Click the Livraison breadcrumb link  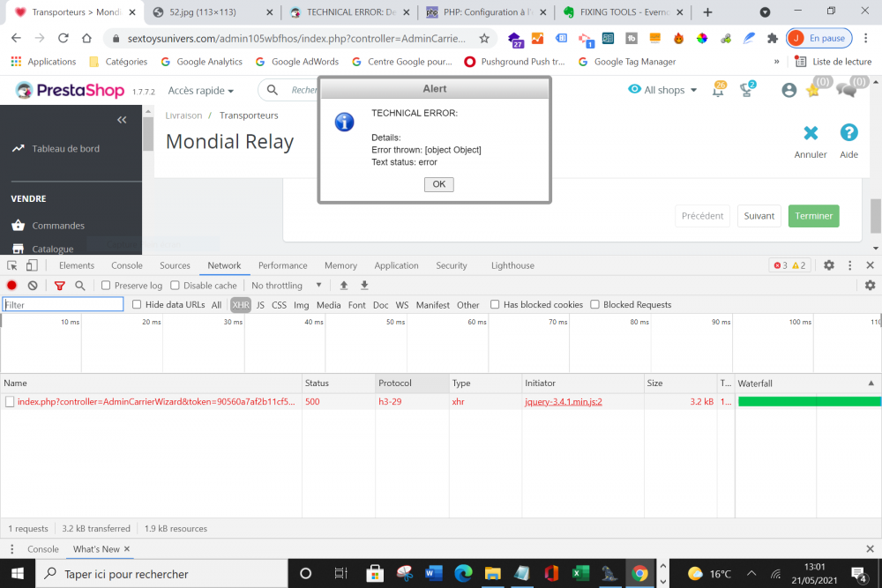(x=183, y=115)
